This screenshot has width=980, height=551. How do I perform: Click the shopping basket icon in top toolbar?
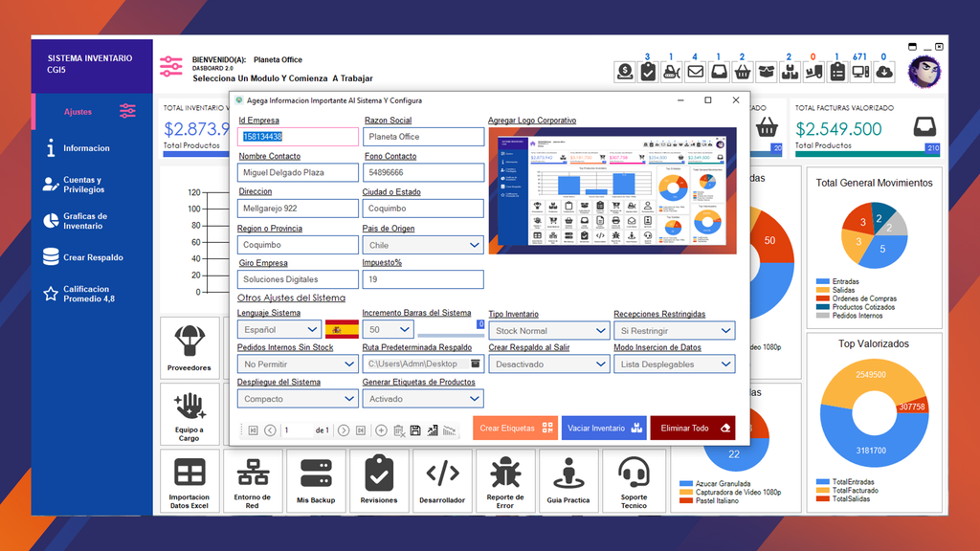click(742, 71)
